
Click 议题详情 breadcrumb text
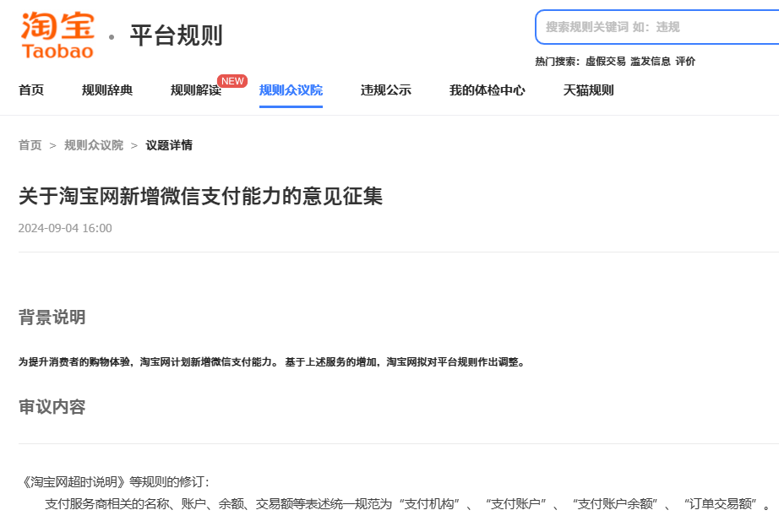169,145
